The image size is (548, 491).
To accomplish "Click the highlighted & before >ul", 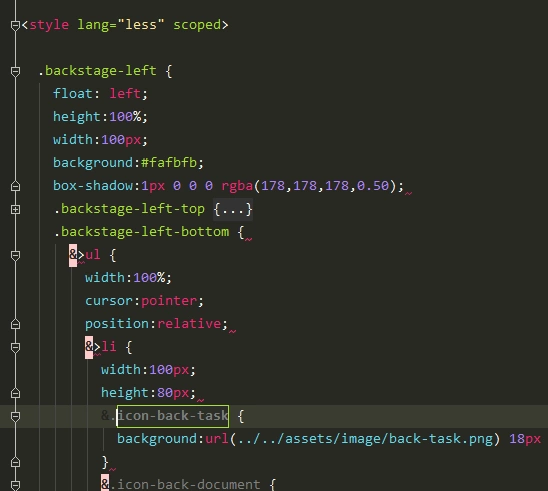I will tap(73, 255).
